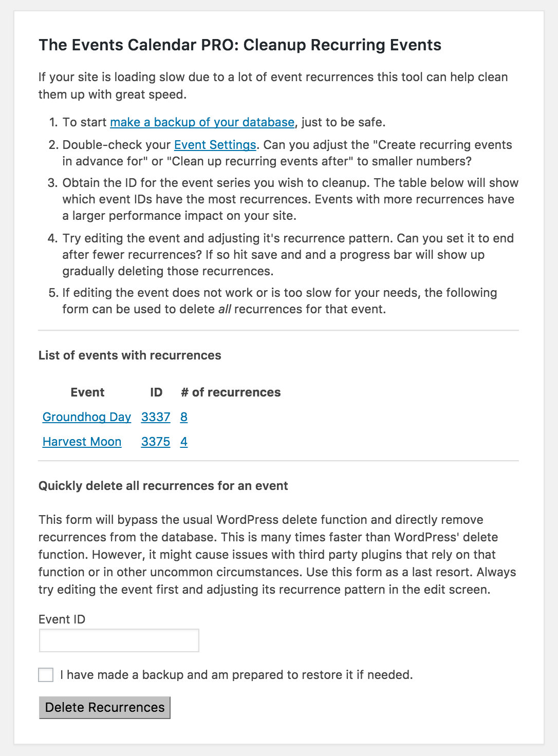The image size is (558, 756).
Task: Click the 'I have made a backup' label text
Action: click(236, 675)
